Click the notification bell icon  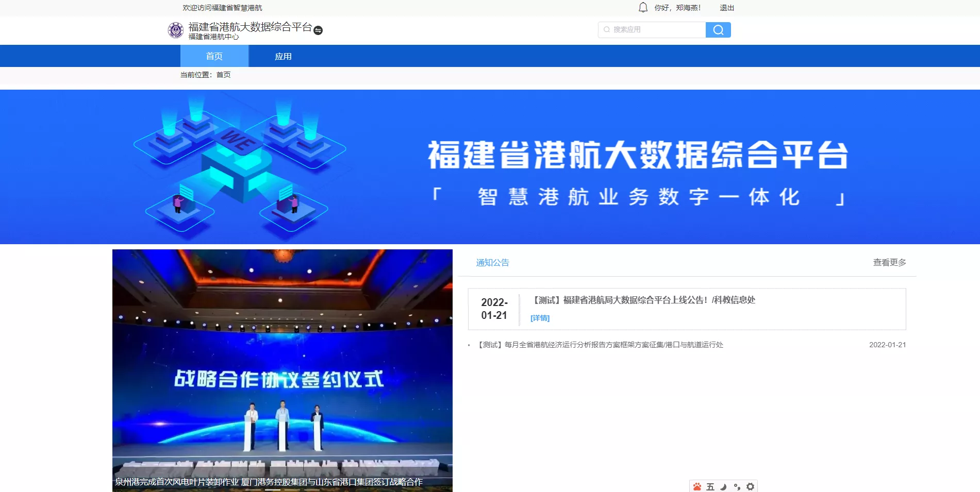click(643, 8)
